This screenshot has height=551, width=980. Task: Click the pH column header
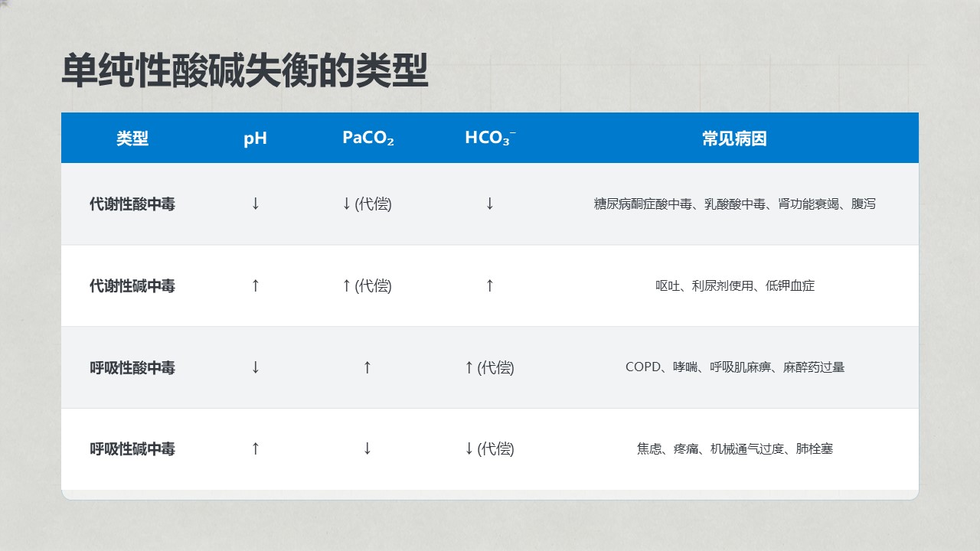[x=255, y=139]
